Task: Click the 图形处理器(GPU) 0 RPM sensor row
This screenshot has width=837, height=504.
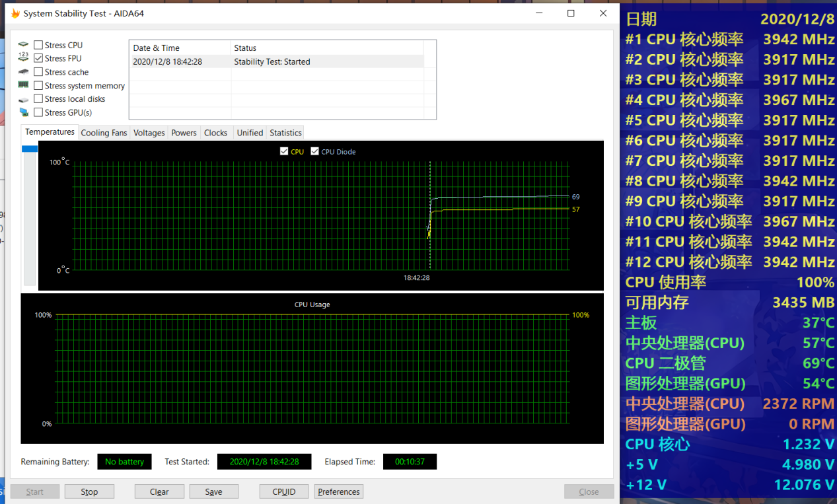Action: 730,424
